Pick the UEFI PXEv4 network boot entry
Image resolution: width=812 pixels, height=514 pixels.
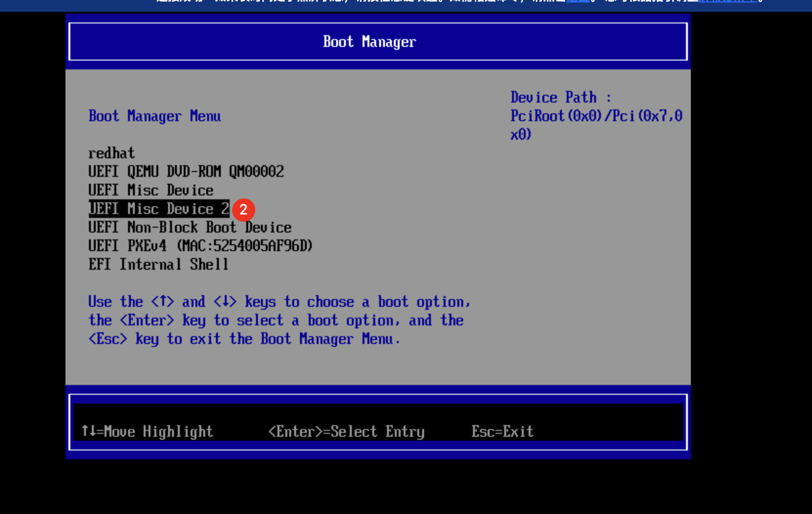click(x=200, y=246)
